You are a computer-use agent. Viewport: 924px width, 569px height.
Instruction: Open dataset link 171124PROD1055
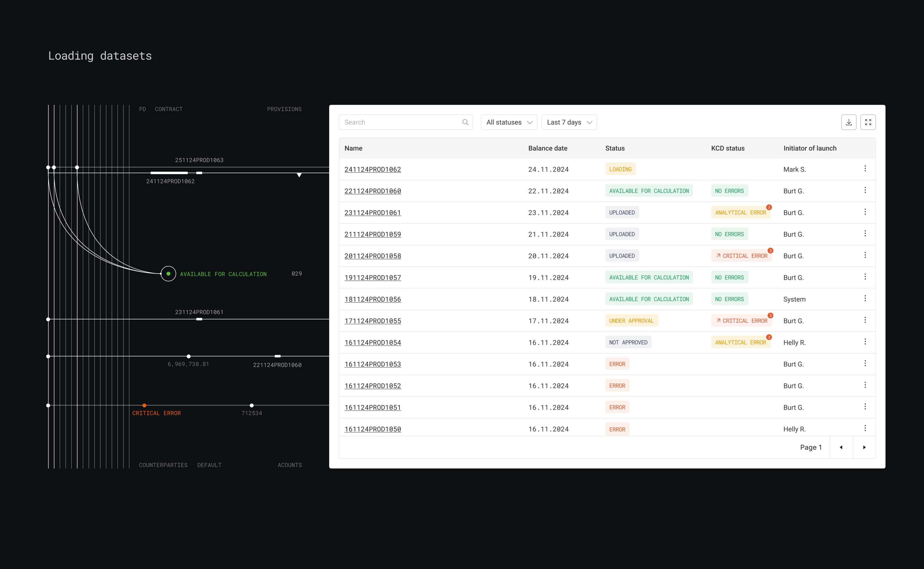point(372,321)
